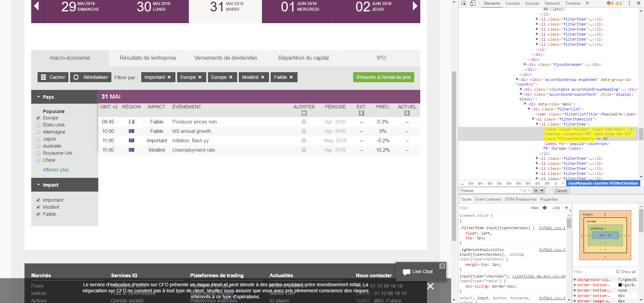The image size is (644, 303).
Task: Uncheck the Modéré impact checkbox
Action: [38, 207]
